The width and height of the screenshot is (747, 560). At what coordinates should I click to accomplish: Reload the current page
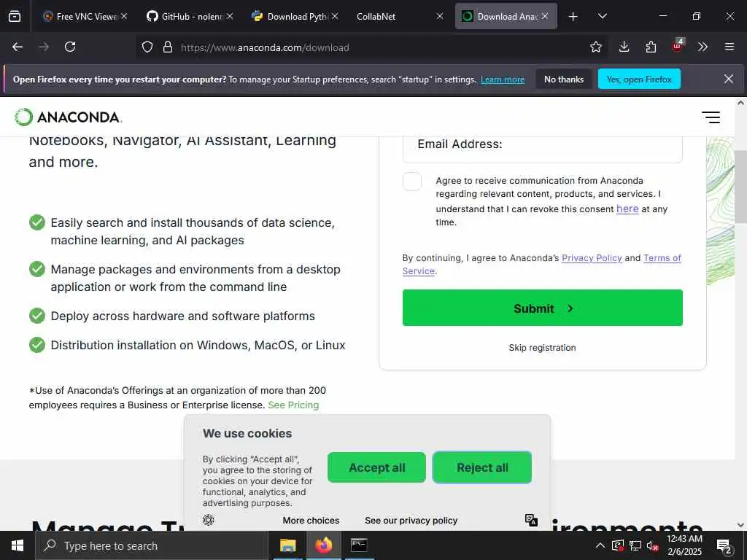[70, 47]
